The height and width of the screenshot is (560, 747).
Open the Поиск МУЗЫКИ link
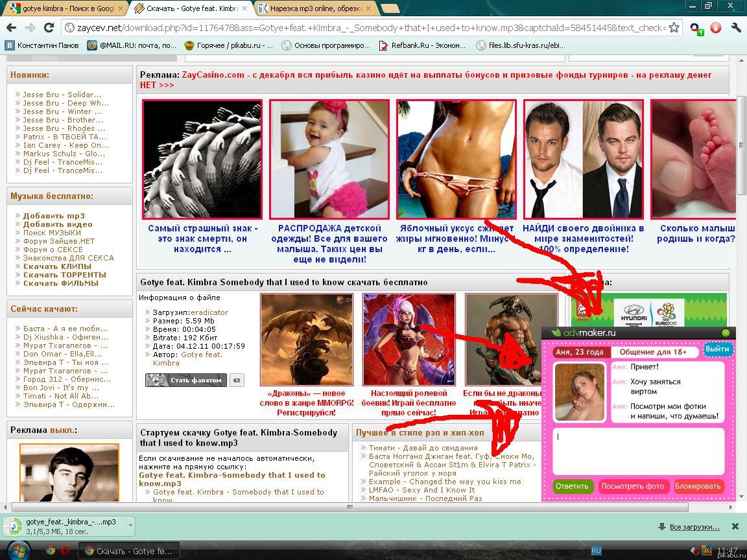click(x=52, y=233)
